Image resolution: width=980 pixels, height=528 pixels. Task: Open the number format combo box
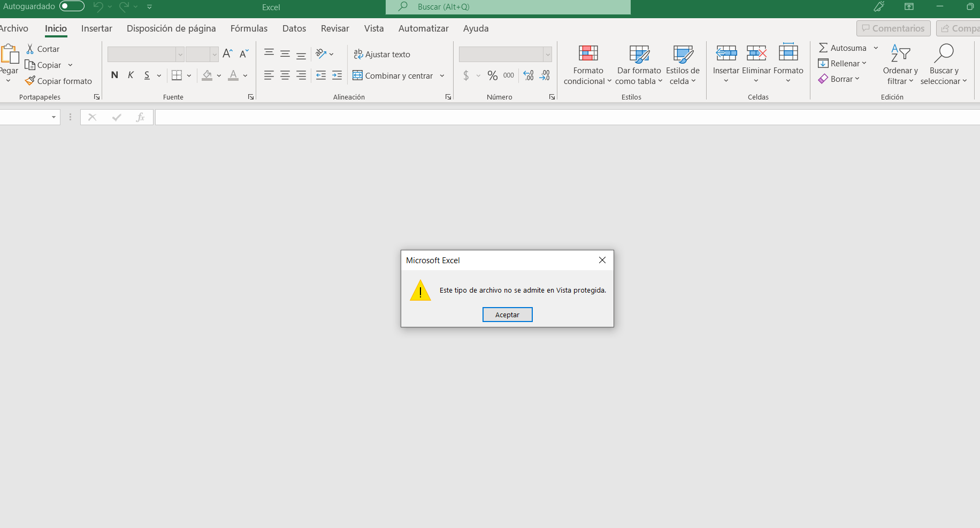(505, 54)
